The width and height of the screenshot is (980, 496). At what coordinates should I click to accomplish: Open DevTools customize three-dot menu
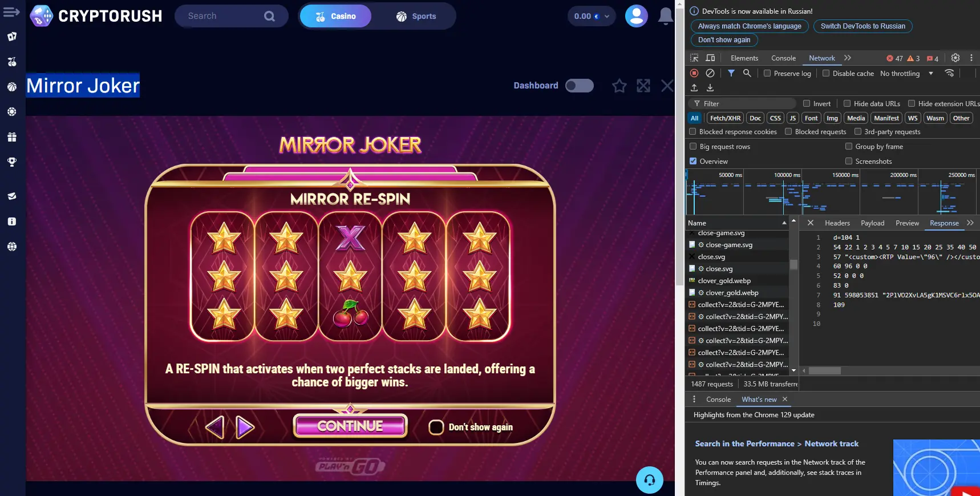click(971, 58)
